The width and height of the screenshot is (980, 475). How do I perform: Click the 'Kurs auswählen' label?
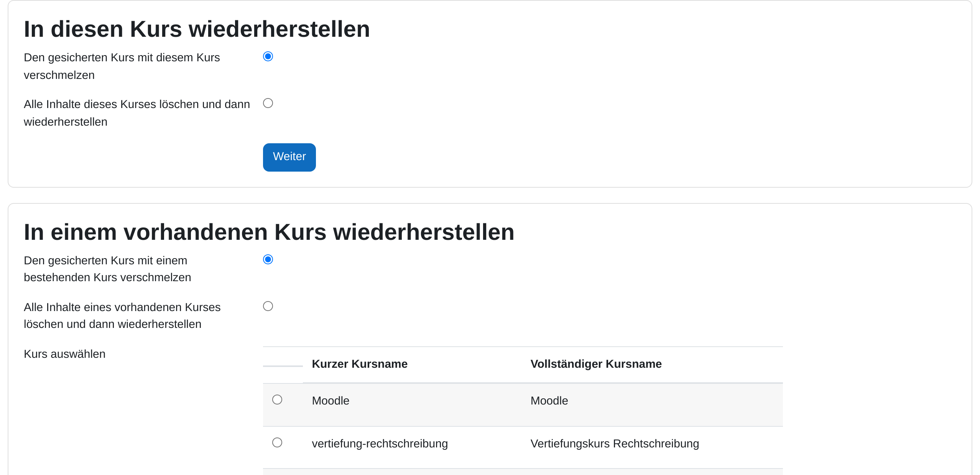pyautogui.click(x=65, y=354)
